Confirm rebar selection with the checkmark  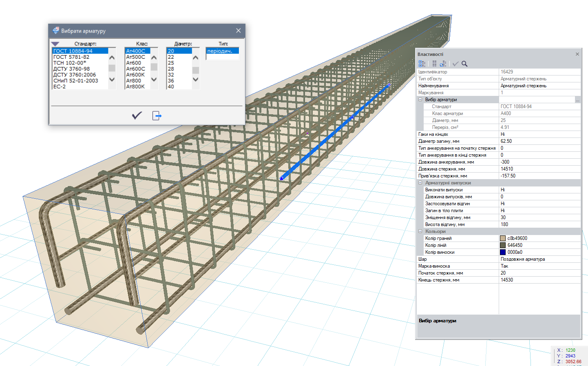137,115
